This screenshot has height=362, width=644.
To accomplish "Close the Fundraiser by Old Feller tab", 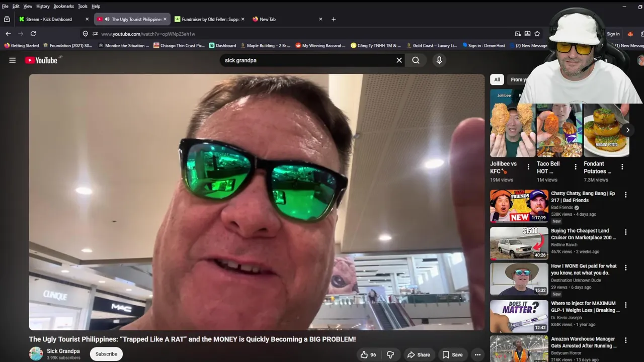I will click(243, 19).
